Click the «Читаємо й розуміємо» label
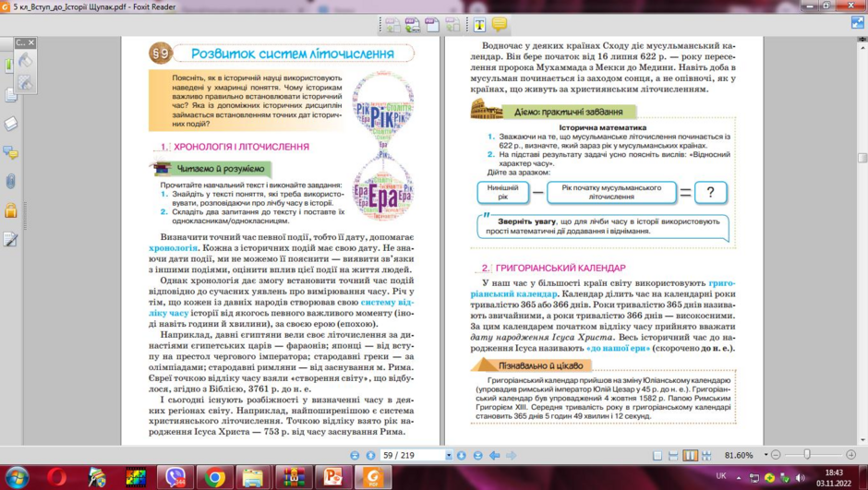Image resolution: width=868 pixels, height=490 pixels. click(x=221, y=169)
